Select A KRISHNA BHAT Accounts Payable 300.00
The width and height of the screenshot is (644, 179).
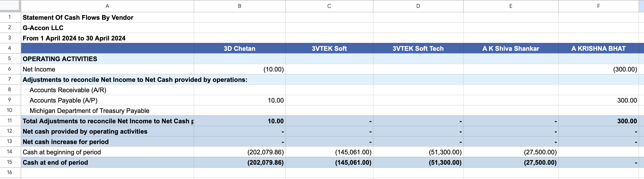pyautogui.click(x=598, y=100)
